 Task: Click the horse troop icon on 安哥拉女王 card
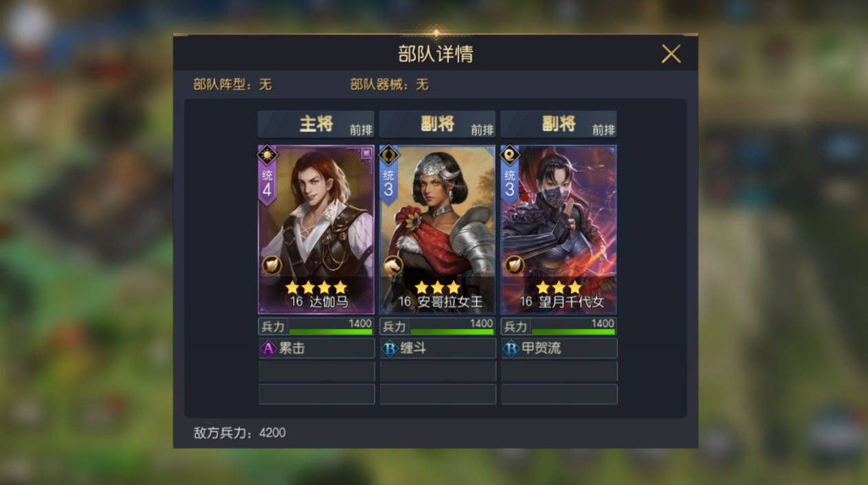392,266
